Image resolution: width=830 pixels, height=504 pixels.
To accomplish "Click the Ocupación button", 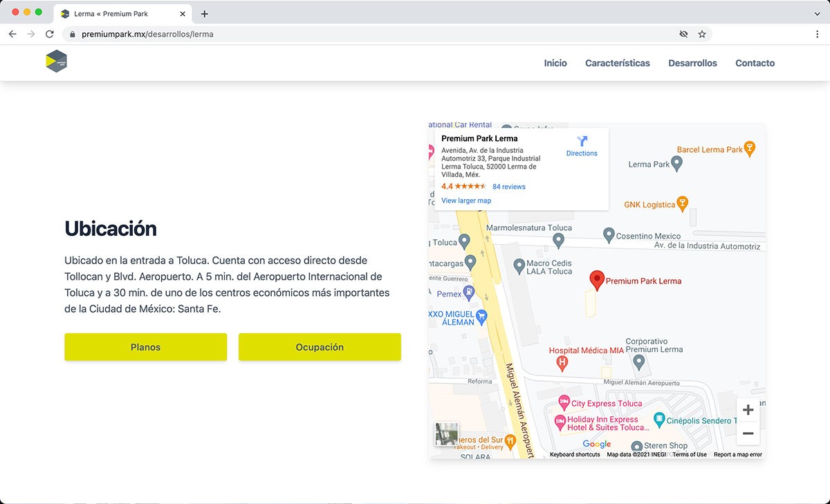I will coord(320,347).
